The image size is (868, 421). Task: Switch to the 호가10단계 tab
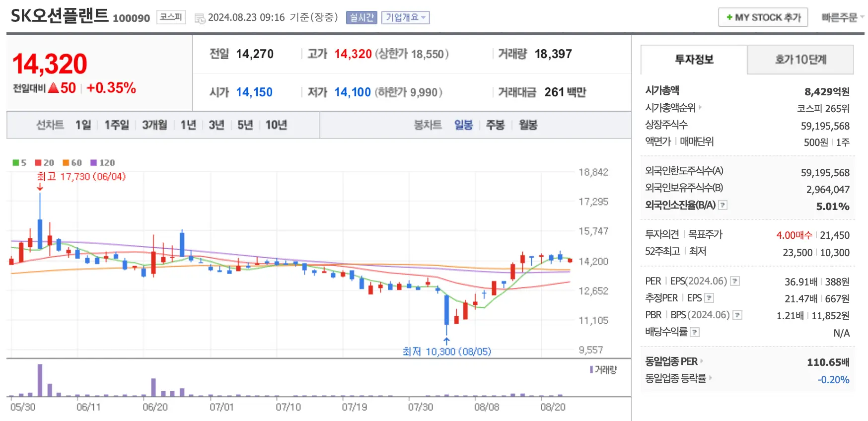[800, 60]
